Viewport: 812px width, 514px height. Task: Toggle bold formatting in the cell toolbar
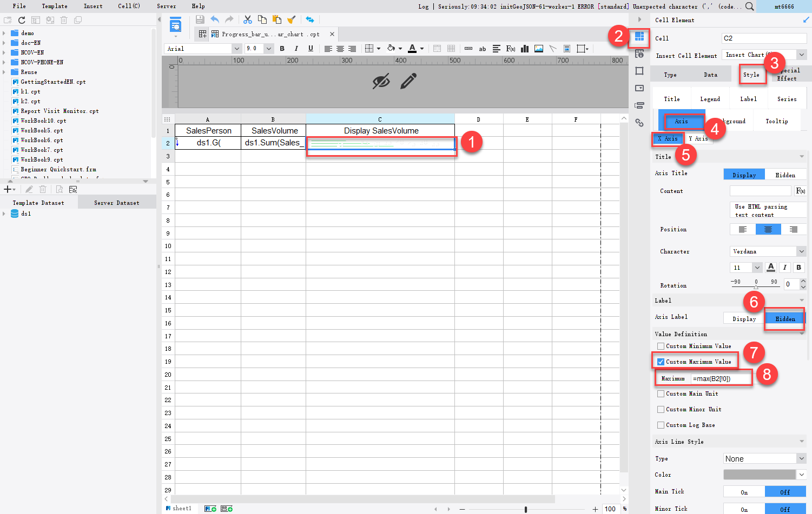[282, 49]
